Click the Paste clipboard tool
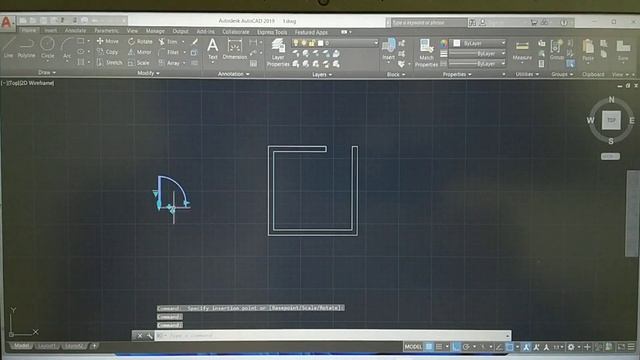 (x=588, y=50)
